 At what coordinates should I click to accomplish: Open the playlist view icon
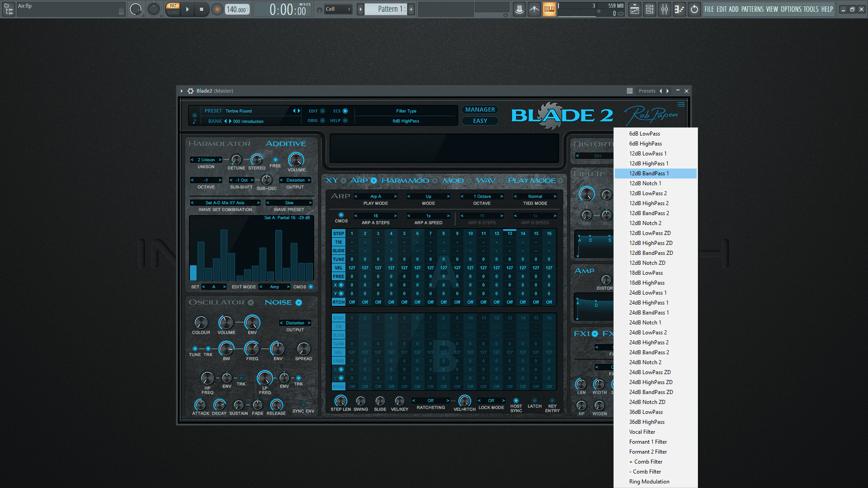click(635, 9)
